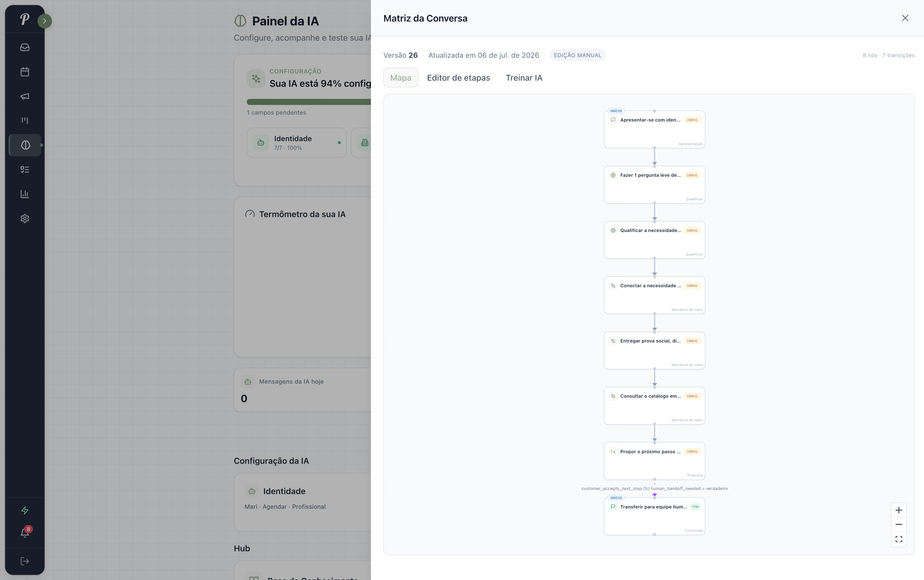Zoom in the map with the plus button

[898, 510]
